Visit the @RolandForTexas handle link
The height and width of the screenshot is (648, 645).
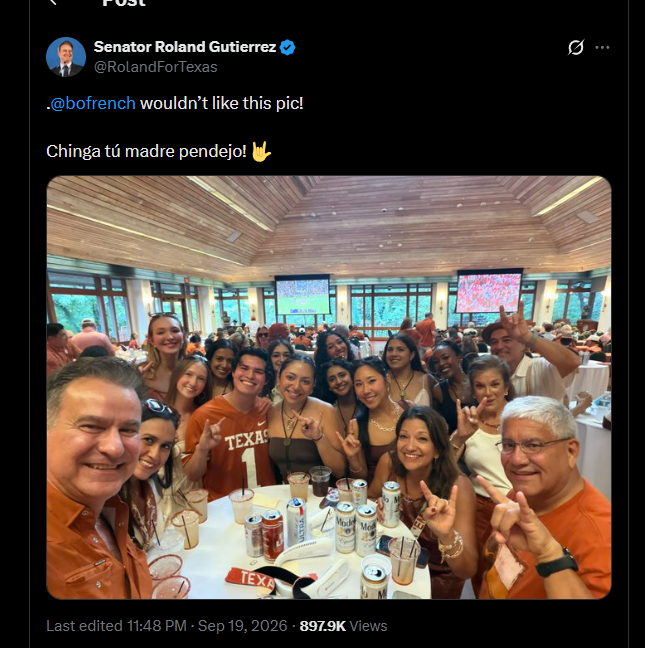click(155, 67)
